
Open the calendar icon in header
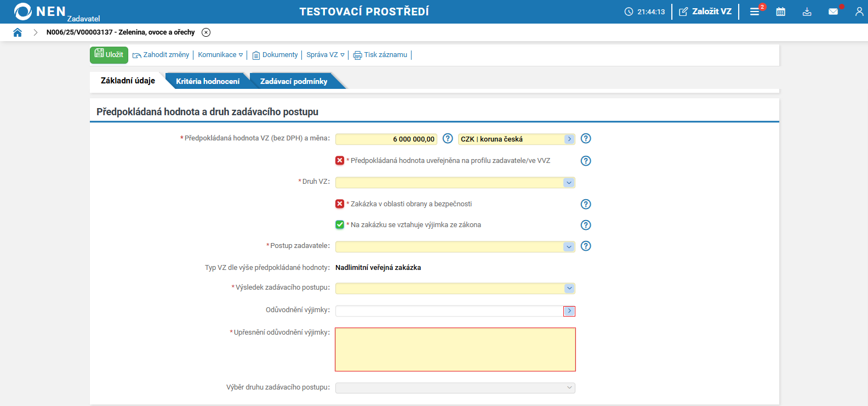(781, 12)
